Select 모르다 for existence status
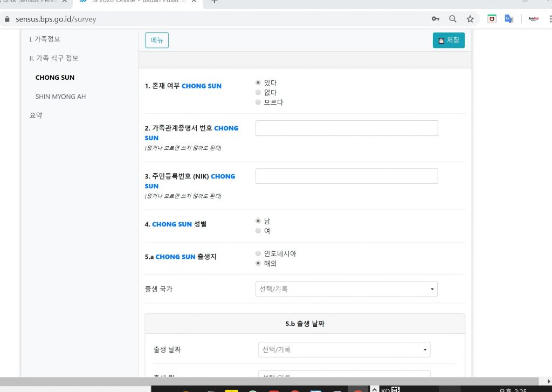552x392 pixels. point(258,102)
